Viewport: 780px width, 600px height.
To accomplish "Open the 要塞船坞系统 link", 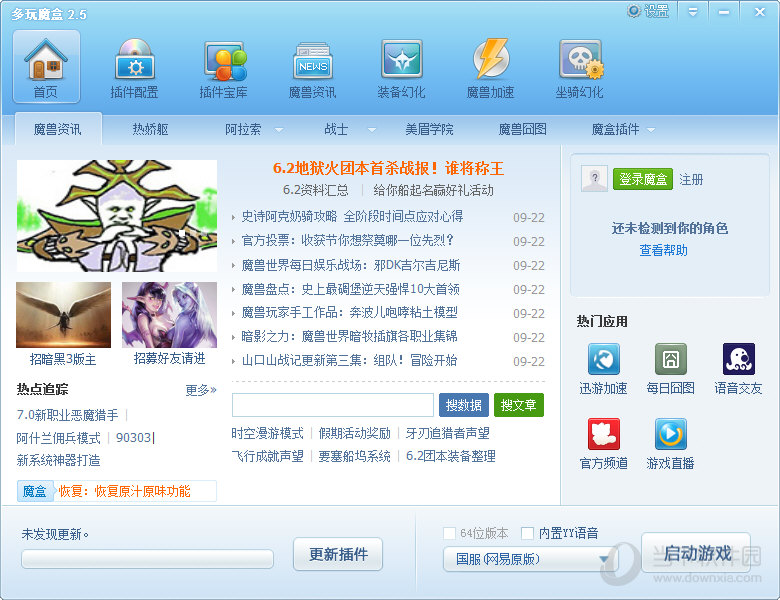I will [x=355, y=456].
